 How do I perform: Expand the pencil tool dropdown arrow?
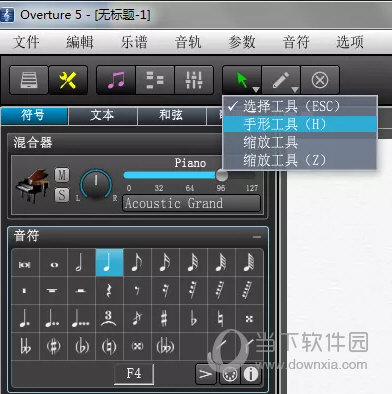coord(295,90)
